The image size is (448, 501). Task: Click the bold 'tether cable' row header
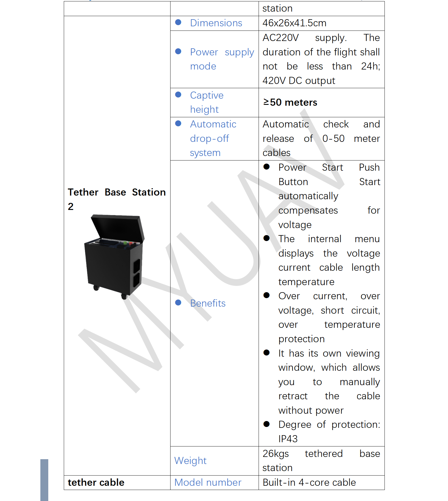[96, 482]
